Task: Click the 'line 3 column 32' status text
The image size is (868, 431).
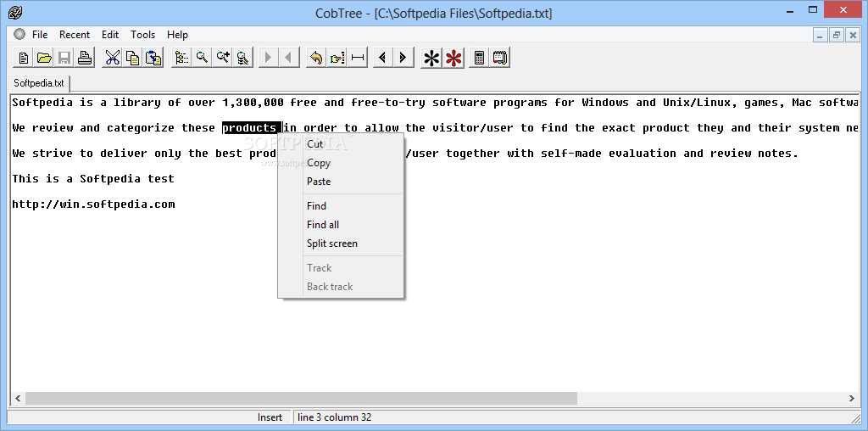Action: tap(334, 417)
